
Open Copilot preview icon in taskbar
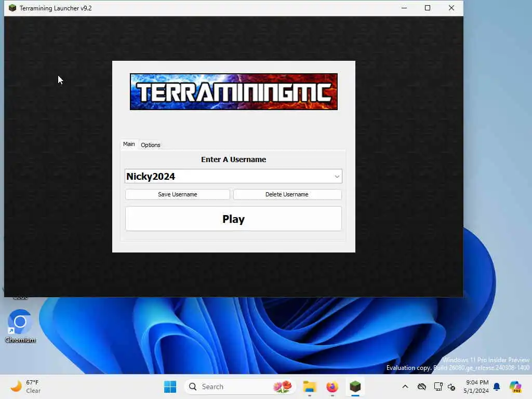[x=515, y=387]
